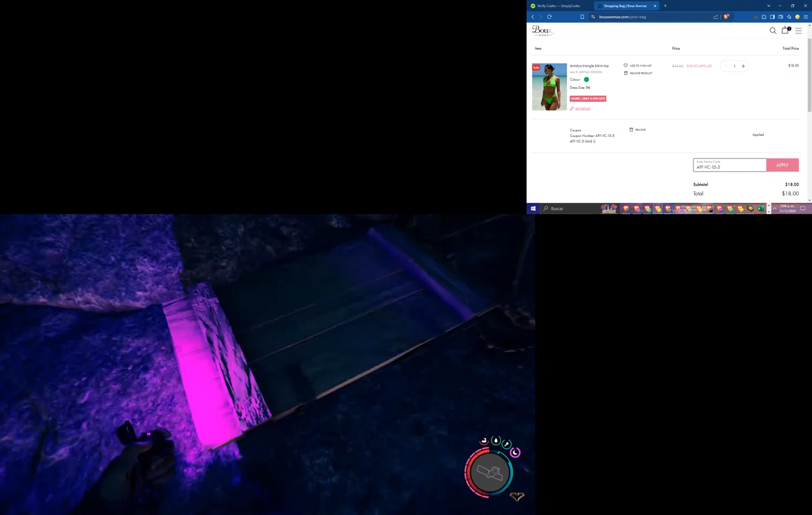Open site settings icon in address bar
812x515 pixels.
[x=593, y=17]
